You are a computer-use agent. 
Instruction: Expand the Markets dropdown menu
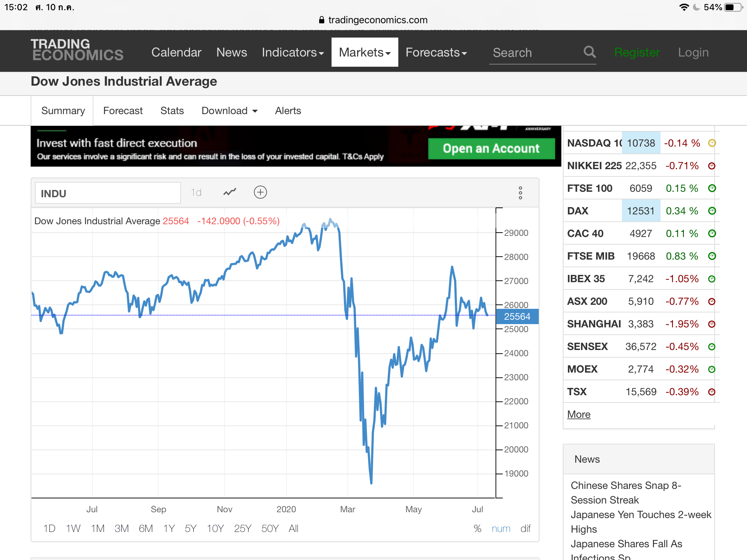point(364,52)
